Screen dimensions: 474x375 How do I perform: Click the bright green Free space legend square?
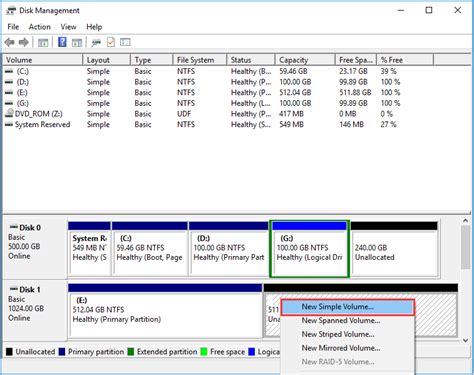204,352
